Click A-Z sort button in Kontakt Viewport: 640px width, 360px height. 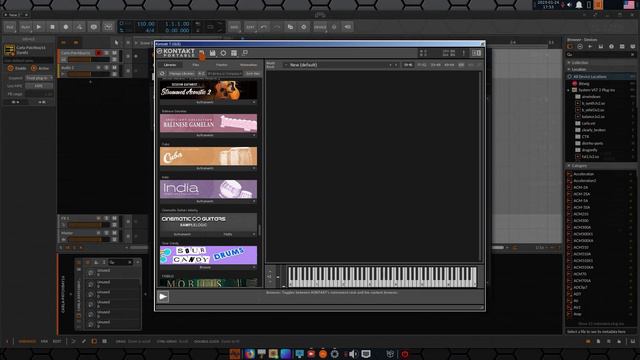pos(201,74)
